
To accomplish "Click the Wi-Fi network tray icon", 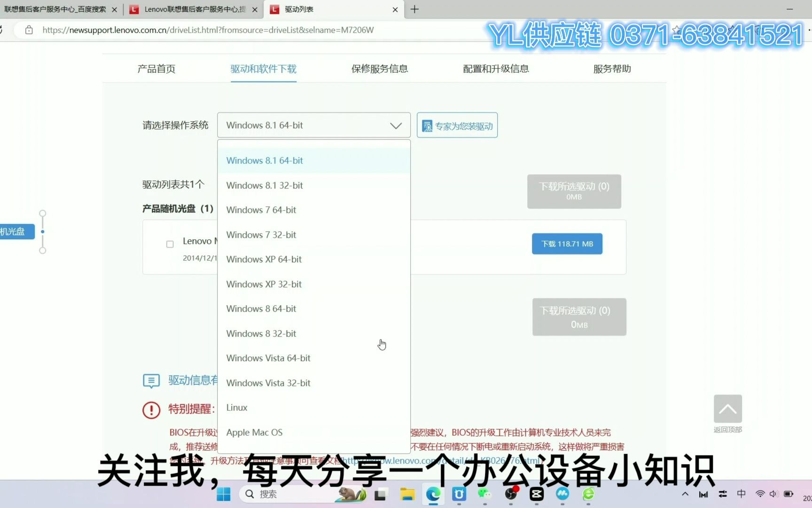I will tap(760, 494).
